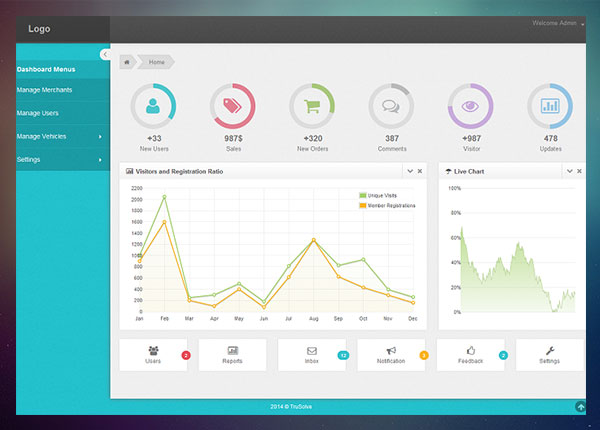The image size is (600, 430).
Task: Click the Visitor eye icon
Action: (470, 105)
